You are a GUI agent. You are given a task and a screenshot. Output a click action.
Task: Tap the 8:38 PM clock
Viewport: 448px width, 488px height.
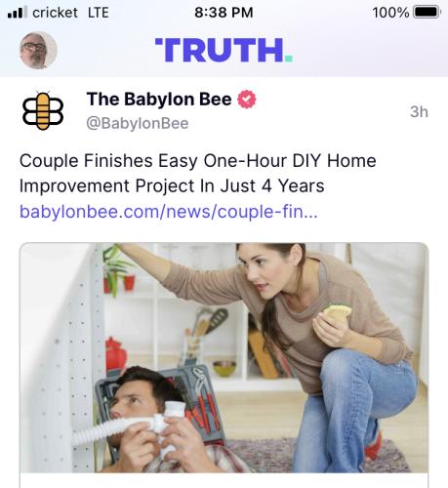tap(224, 13)
